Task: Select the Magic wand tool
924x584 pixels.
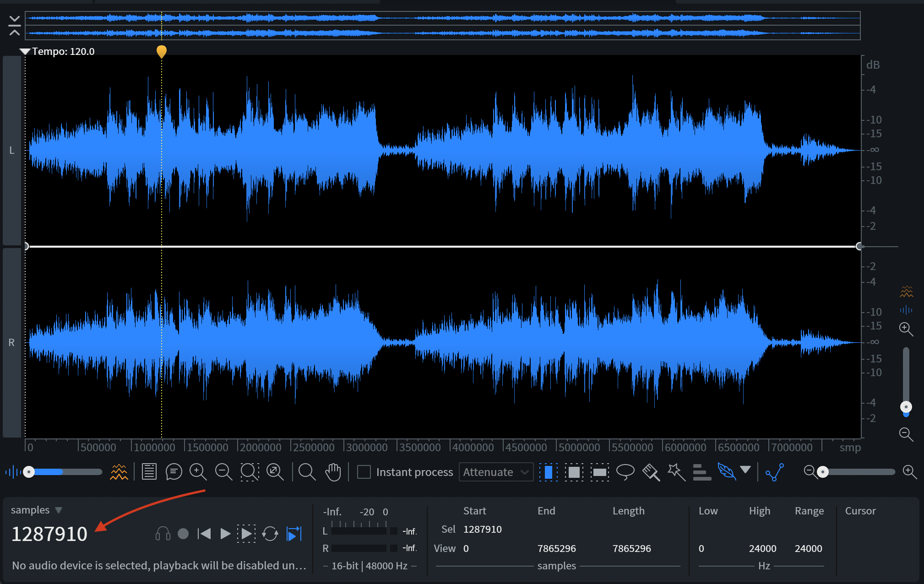Action: [x=676, y=472]
